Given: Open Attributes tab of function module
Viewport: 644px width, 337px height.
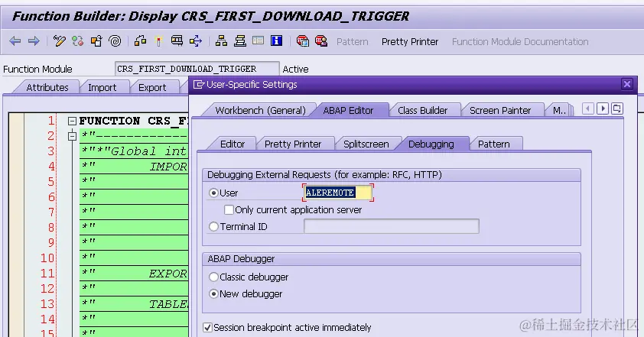Looking at the screenshot, I should pos(47,87).
